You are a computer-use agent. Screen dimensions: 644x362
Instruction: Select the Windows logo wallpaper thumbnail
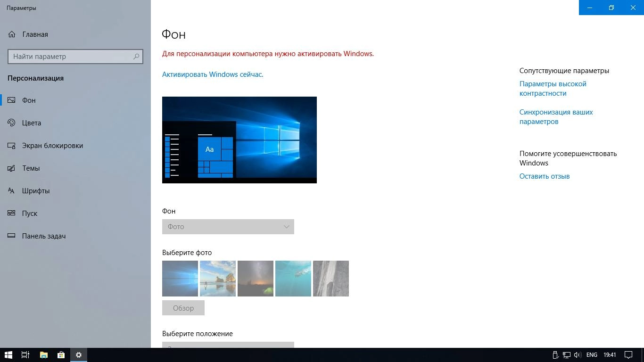[x=180, y=279]
